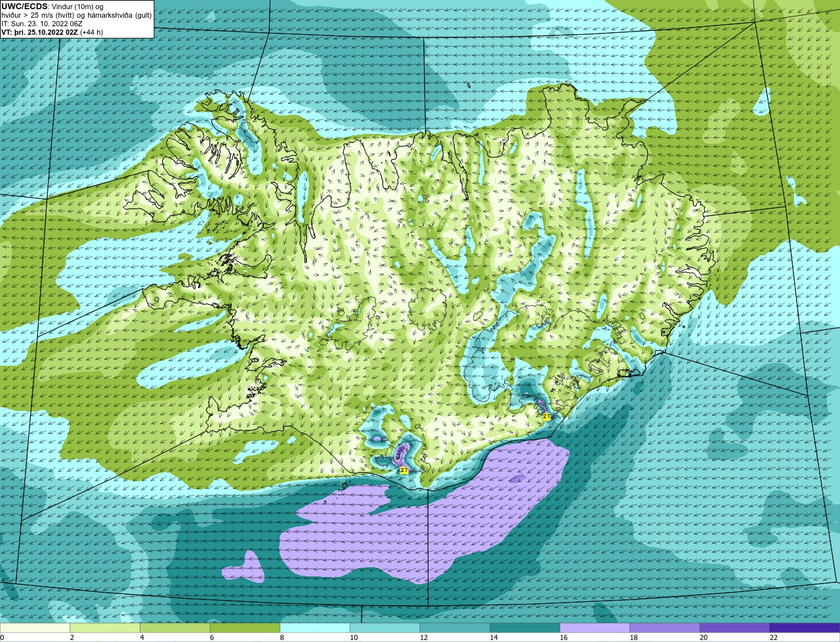
Task: Click the legend scale value 8
Action: (282, 637)
